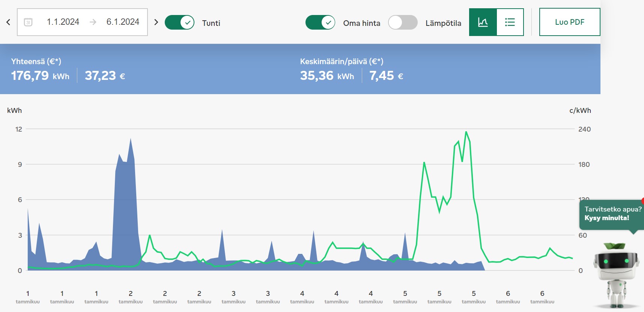Open the calendar icon date picker
Image resolution: width=644 pixels, height=312 pixels.
click(28, 22)
